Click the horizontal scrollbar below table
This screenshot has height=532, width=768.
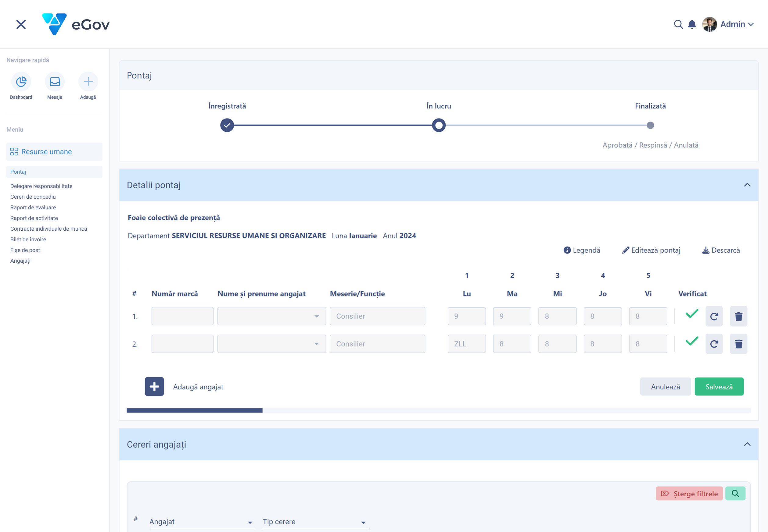(x=195, y=410)
